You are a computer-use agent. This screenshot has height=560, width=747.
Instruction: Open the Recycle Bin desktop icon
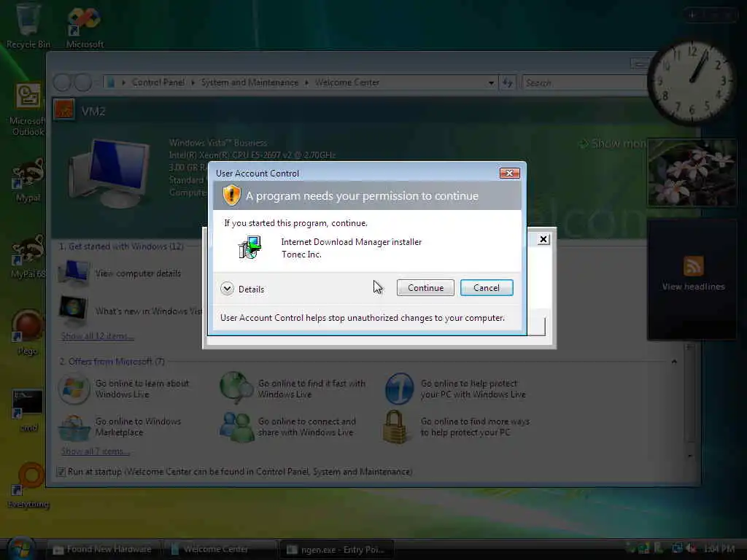pos(28,25)
